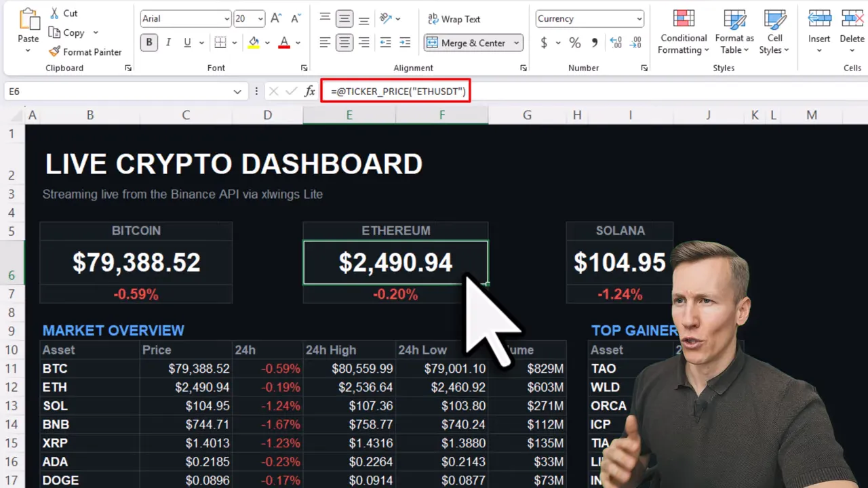Image resolution: width=868 pixels, height=488 pixels.
Task: Expand the Name Box dropdown
Action: 237,91
